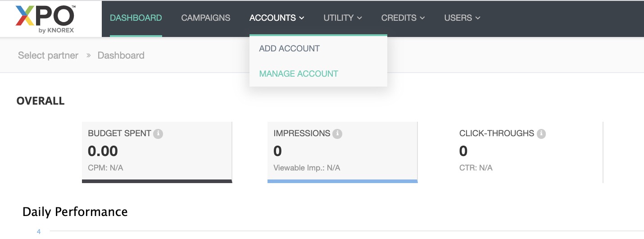Viewport: 644px width, 239px height.
Task: Choose Add Account from the menu
Action: point(289,49)
